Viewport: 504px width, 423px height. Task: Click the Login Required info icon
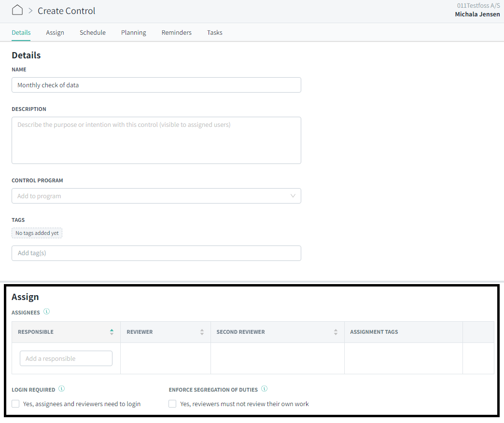point(61,388)
